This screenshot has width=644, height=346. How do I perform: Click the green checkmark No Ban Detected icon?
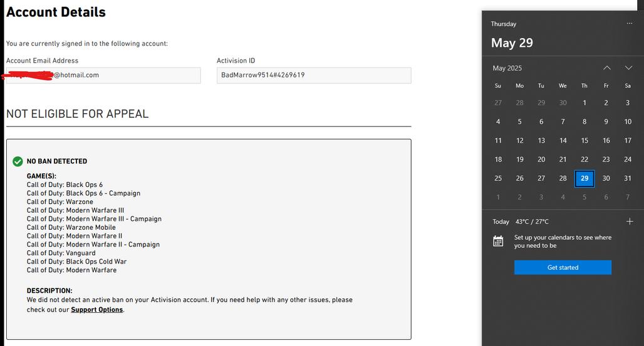point(18,161)
